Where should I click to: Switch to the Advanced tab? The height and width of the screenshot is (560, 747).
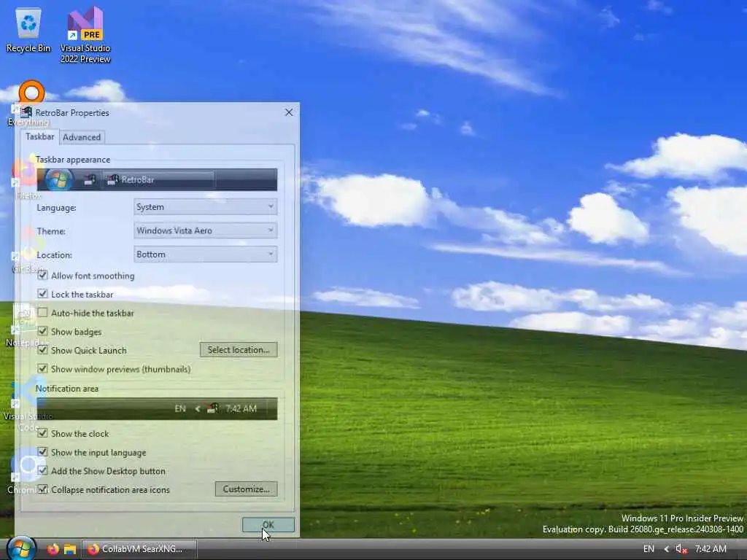82,137
